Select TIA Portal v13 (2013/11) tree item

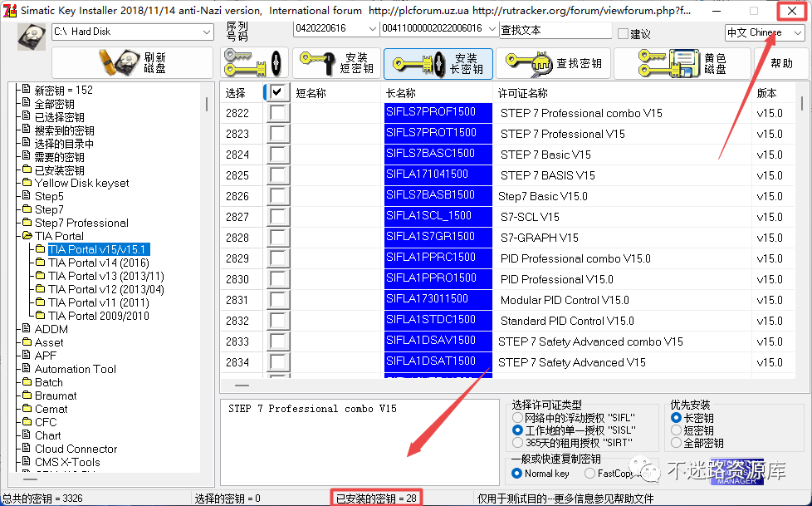(106, 276)
